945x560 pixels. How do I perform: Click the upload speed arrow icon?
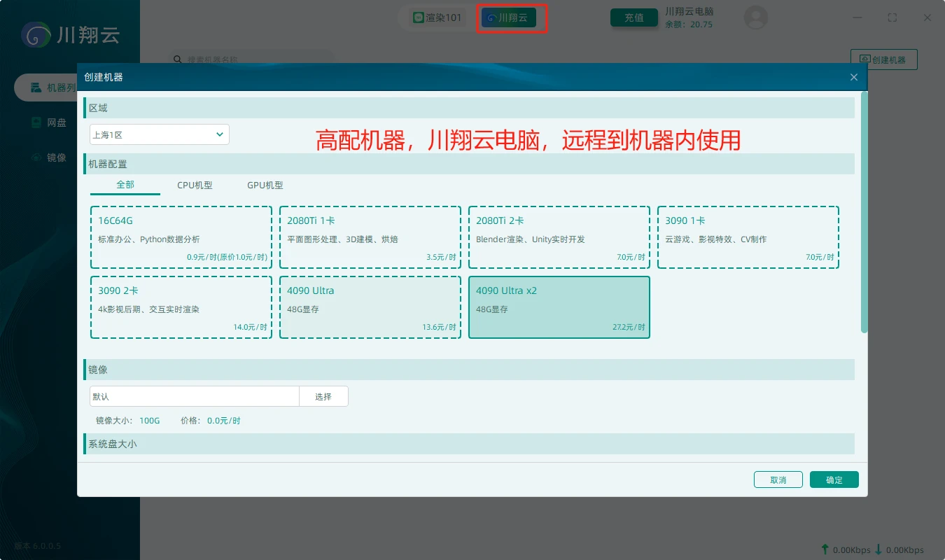tap(825, 549)
